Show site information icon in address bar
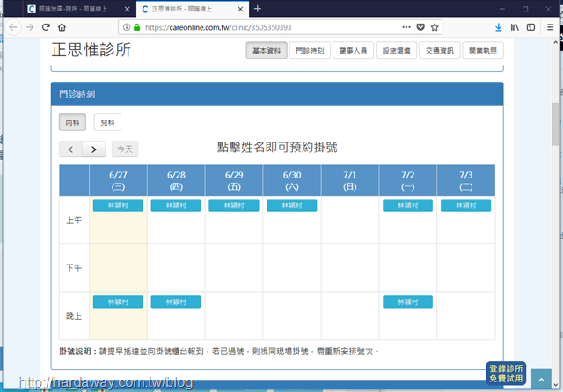Image resolution: width=563 pixels, height=392 pixels. (127, 27)
